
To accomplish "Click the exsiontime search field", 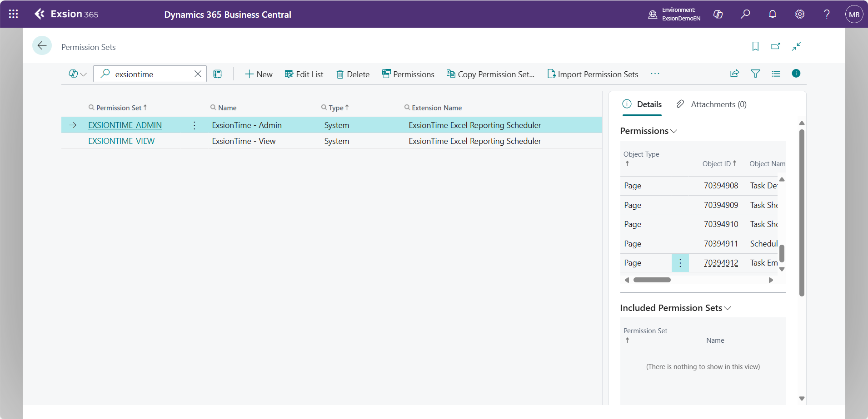I will (x=150, y=74).
